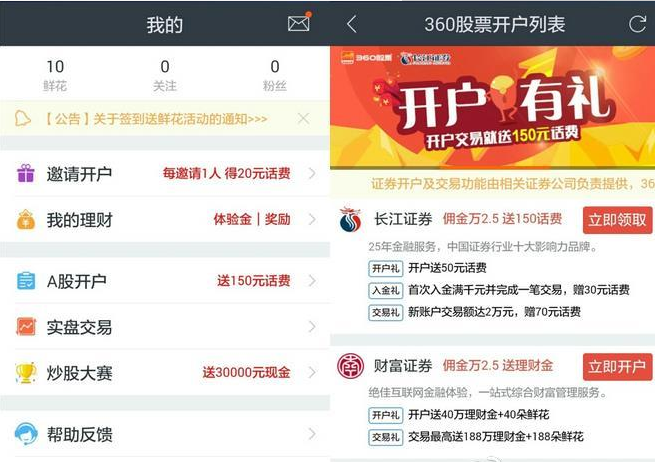Tap the blue clipboard icon for A股开户
The image size is (655, 462).
tap(26, 281)
